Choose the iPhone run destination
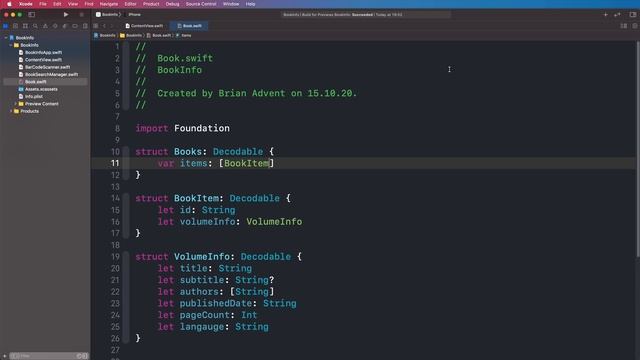 point(135,14)
